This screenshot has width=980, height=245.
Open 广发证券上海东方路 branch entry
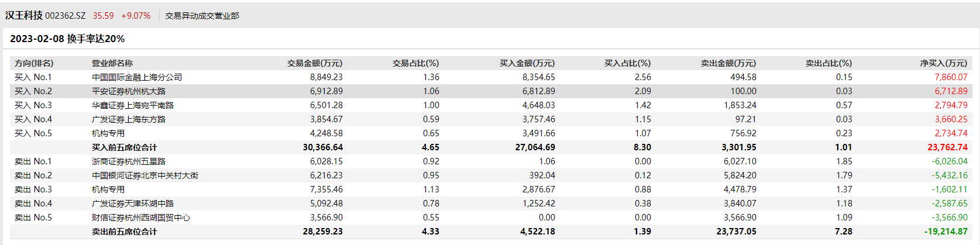point(129,119)
